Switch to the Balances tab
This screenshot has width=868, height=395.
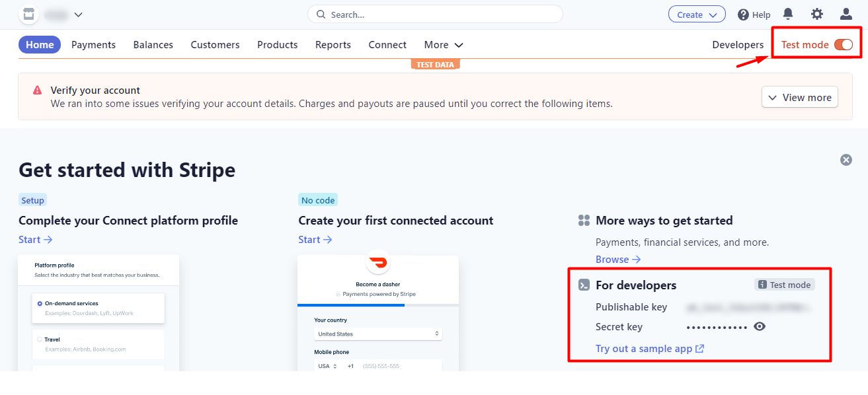(x=153, y=45)
